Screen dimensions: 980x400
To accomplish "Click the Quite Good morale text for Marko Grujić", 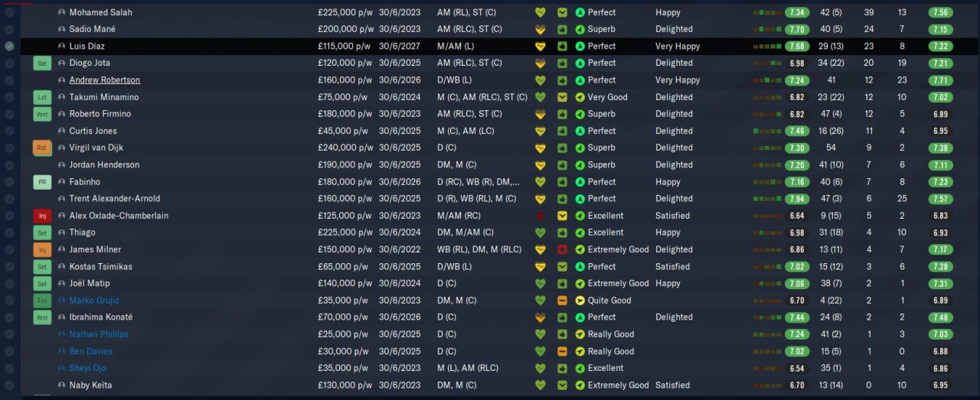I will click(x=609, y=301).
